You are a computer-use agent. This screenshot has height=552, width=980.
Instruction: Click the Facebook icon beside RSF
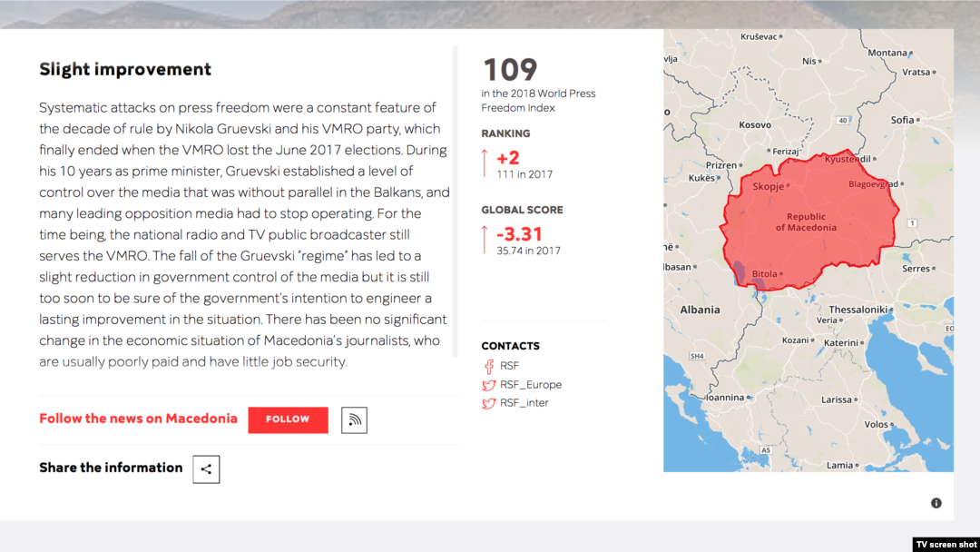488,367
